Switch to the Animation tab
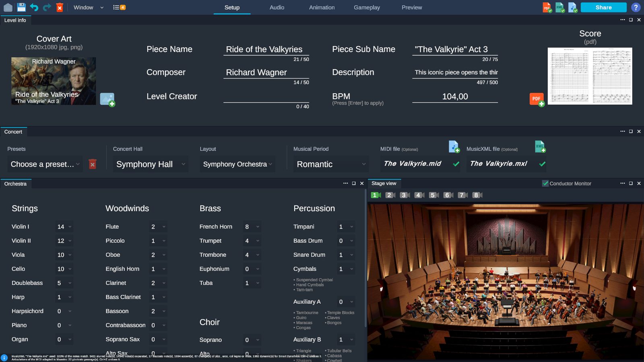Screen dimensions: 644x362 click(x=322, y=7)
